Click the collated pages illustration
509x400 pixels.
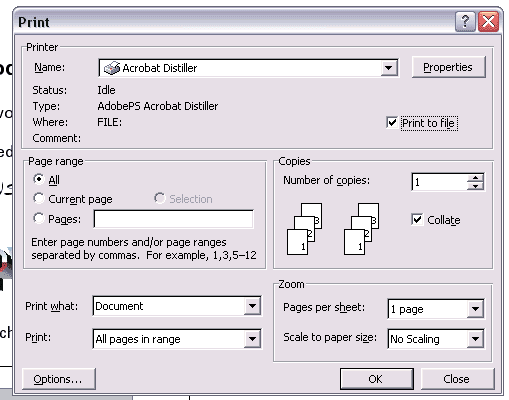[x=333, y=229]
